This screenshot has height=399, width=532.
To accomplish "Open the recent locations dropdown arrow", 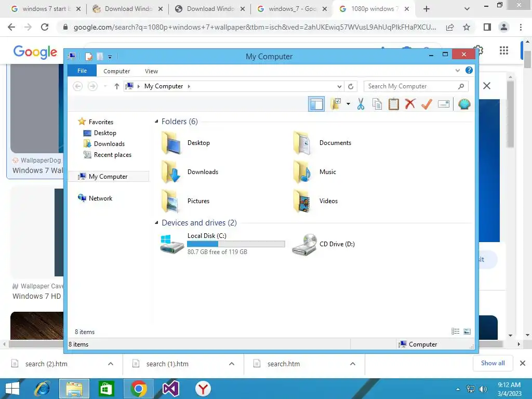I will 105,87.
